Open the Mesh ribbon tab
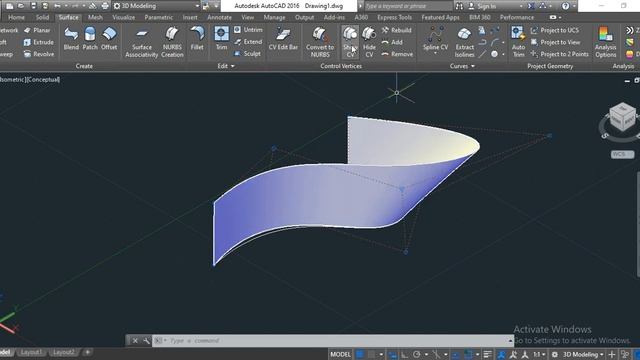The image size is (640, 360). click(95, 17)
